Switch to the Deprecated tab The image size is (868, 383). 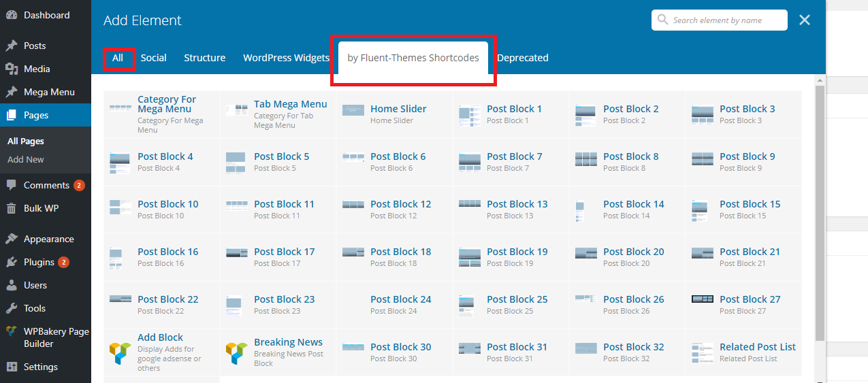pyautogui.click(x=522, y=58)
